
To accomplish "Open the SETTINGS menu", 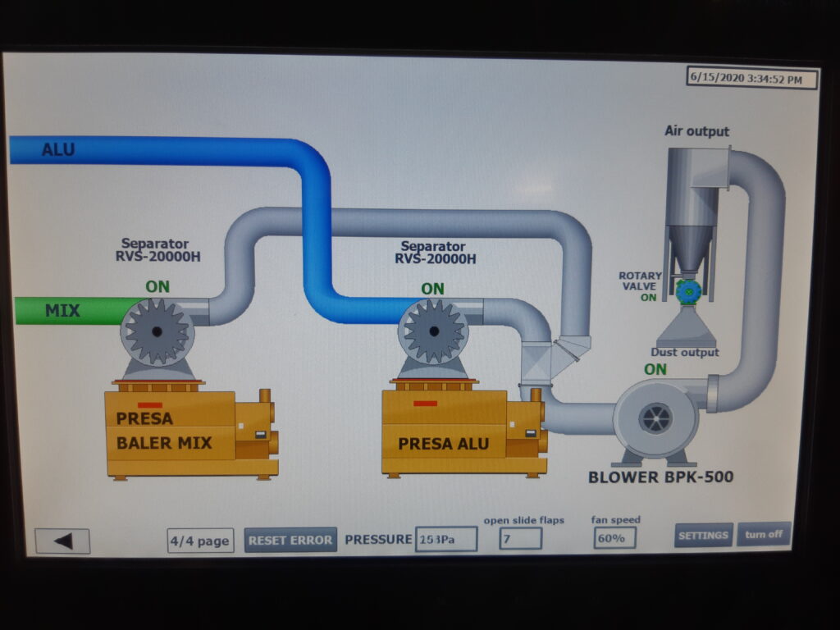I will [703, 535].
